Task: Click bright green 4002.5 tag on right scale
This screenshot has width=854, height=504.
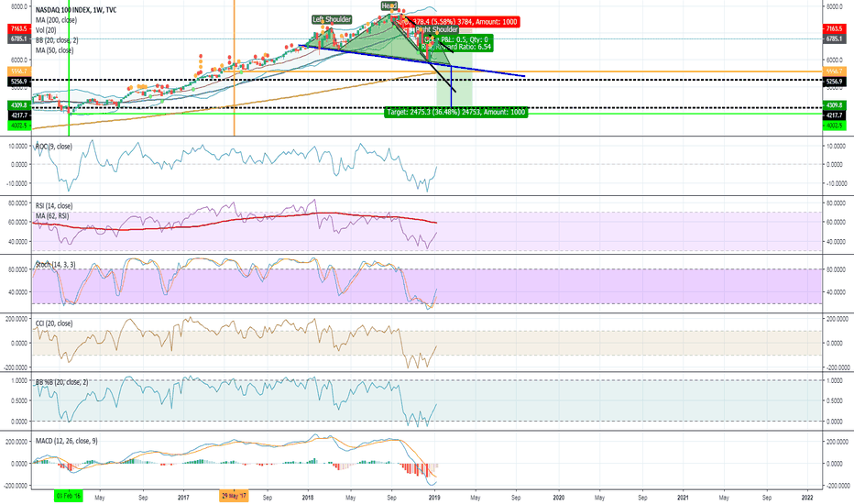Action: 834,126
